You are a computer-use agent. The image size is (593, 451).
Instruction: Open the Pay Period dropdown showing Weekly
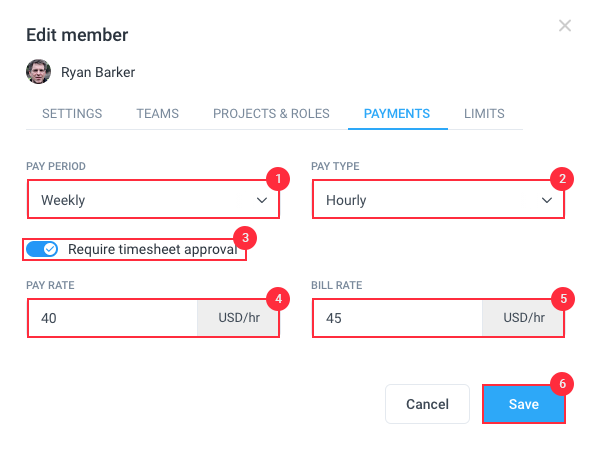[x=153, y=200]
